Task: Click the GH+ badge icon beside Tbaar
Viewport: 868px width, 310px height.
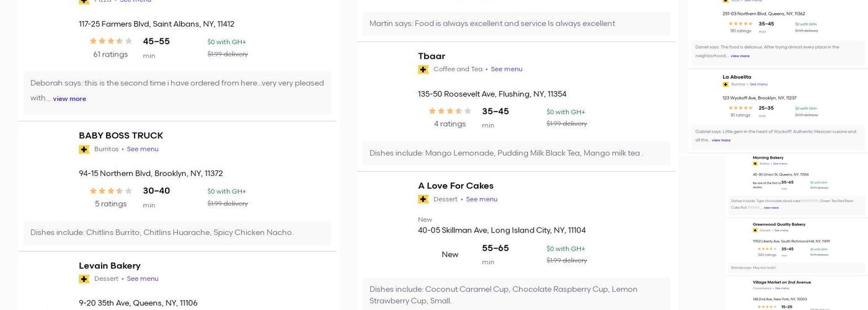Action: coord(423,69)
